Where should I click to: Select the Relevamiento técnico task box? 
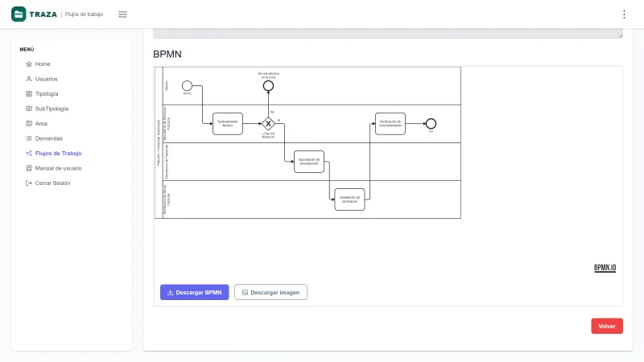point(228,124)
